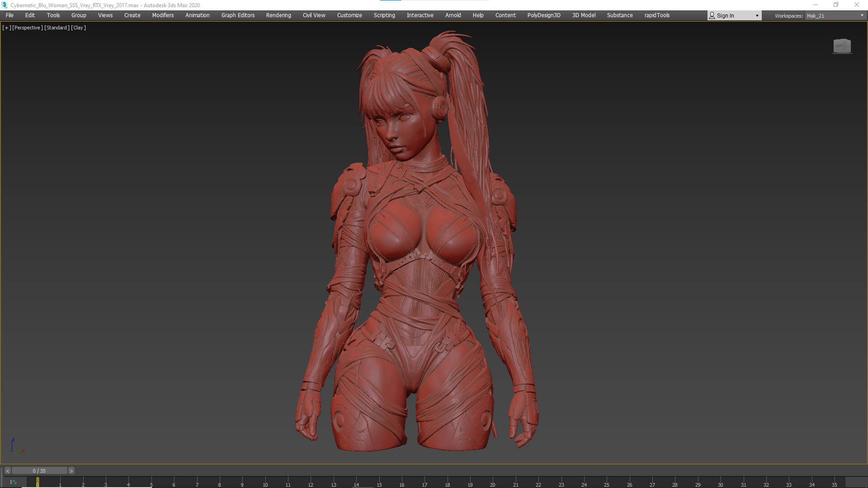The width and height of the screenshot is (868, 488).
Task: Open the Sign In dropdown arrow
Action: [757, 16]
